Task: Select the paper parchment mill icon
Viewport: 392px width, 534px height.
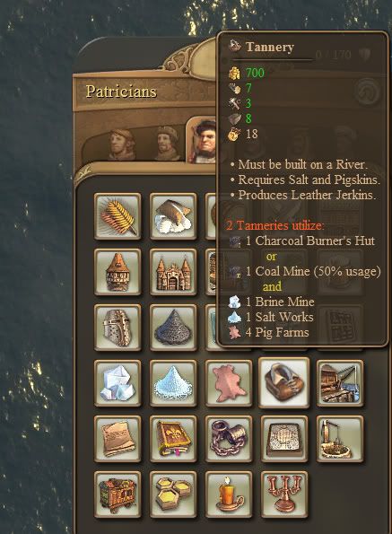Action: 118,439
